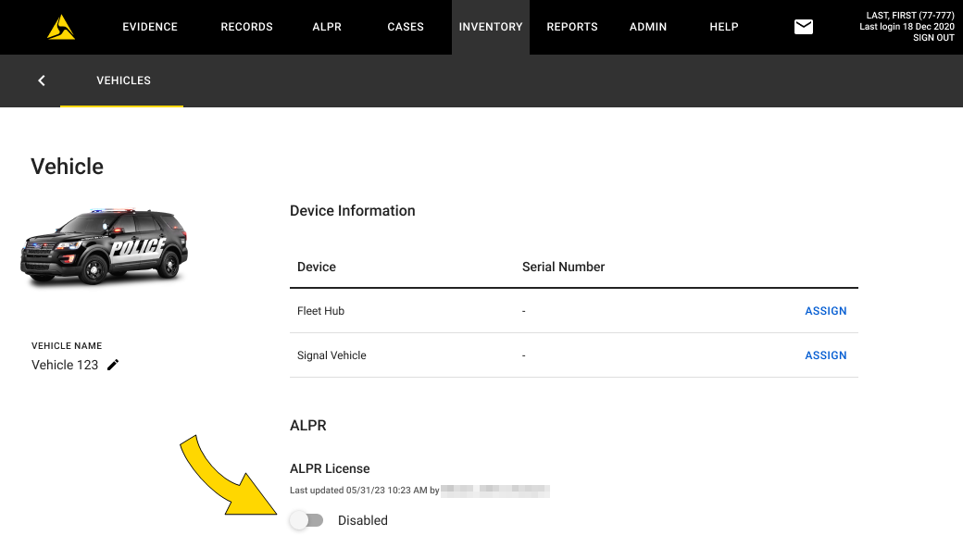Navigate back using the chevron arrow

pos(41,81)
